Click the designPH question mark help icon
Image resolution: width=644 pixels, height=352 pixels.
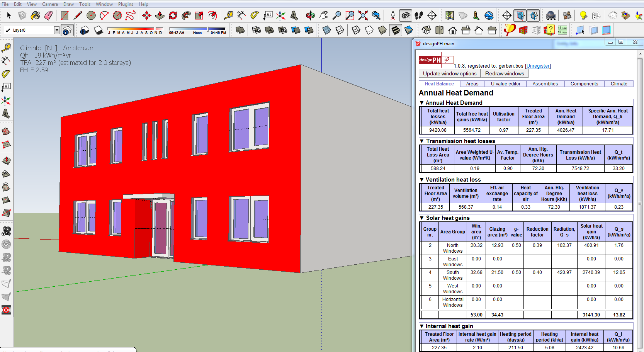pos(549,30)
